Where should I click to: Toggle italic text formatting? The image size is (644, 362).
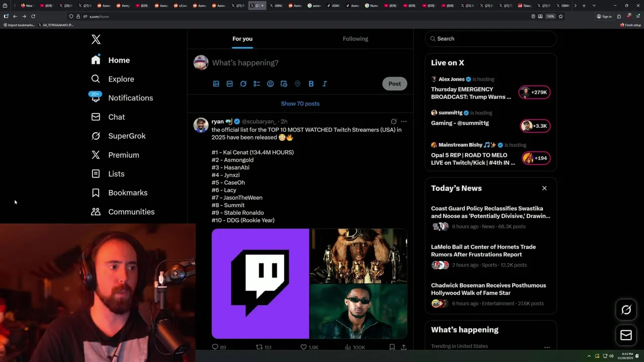[x=325, y=83]
